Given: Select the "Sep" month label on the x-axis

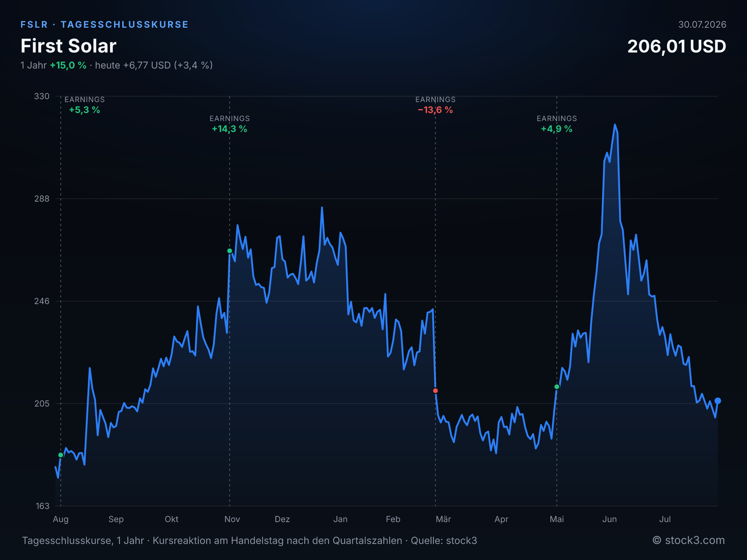Looking at the screenshot, I should [116, 519].
